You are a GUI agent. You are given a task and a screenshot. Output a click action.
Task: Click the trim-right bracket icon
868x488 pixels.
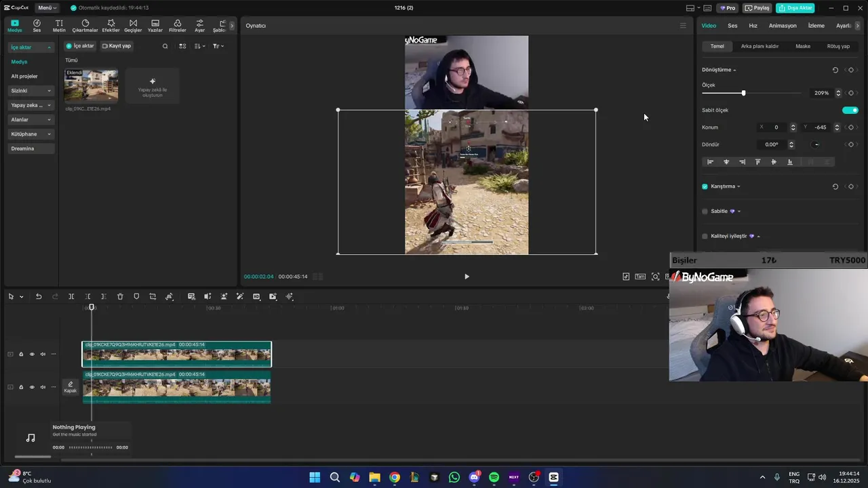[103, 296]
